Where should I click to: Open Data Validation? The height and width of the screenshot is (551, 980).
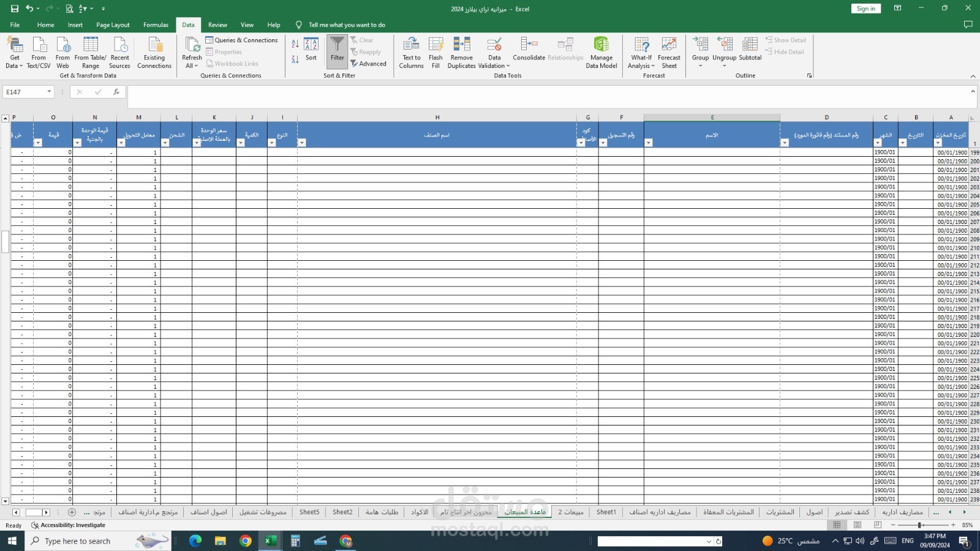pos(494,53)
